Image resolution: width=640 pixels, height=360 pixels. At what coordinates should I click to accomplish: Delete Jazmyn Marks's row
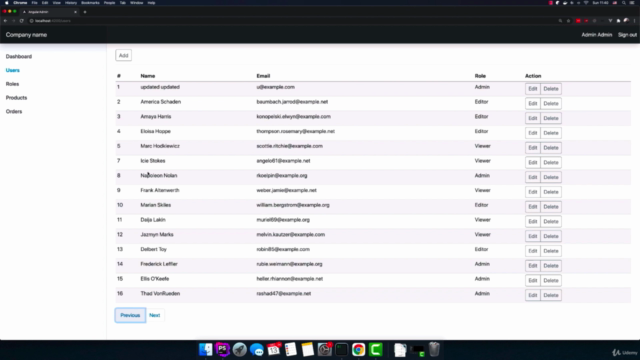pyautogui.click(x=551, y=236)
